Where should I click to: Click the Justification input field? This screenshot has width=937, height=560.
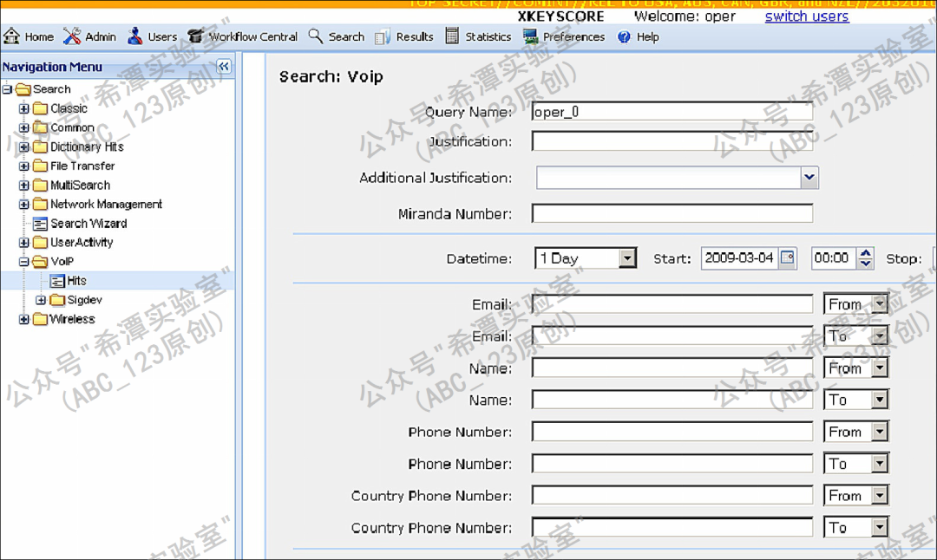pos(672,141)
